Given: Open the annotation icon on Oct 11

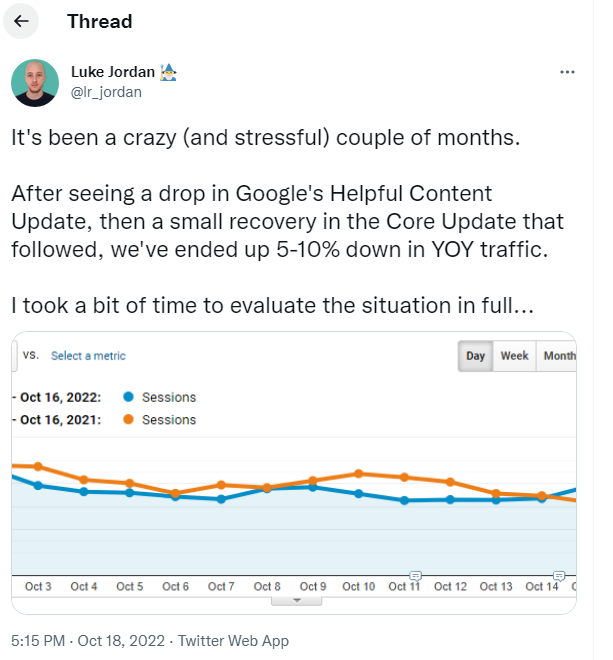Looking at the screenshot, I should (415, 575).
